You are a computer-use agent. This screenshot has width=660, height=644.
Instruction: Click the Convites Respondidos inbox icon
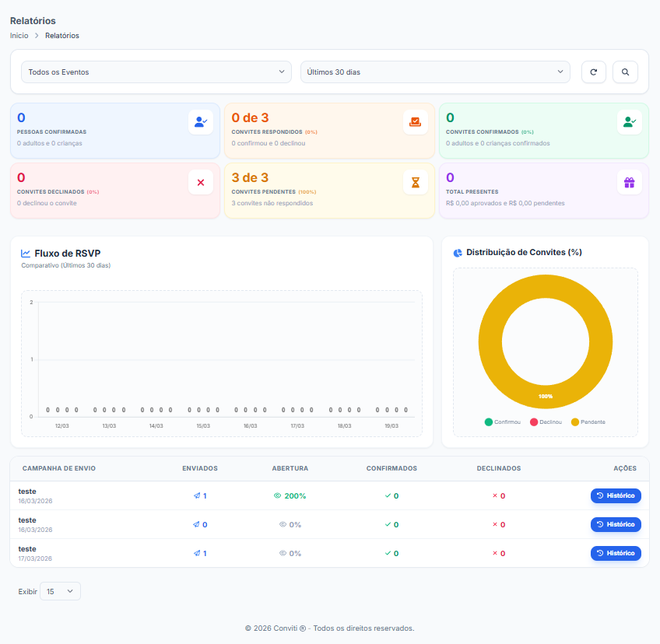(416, 121)
